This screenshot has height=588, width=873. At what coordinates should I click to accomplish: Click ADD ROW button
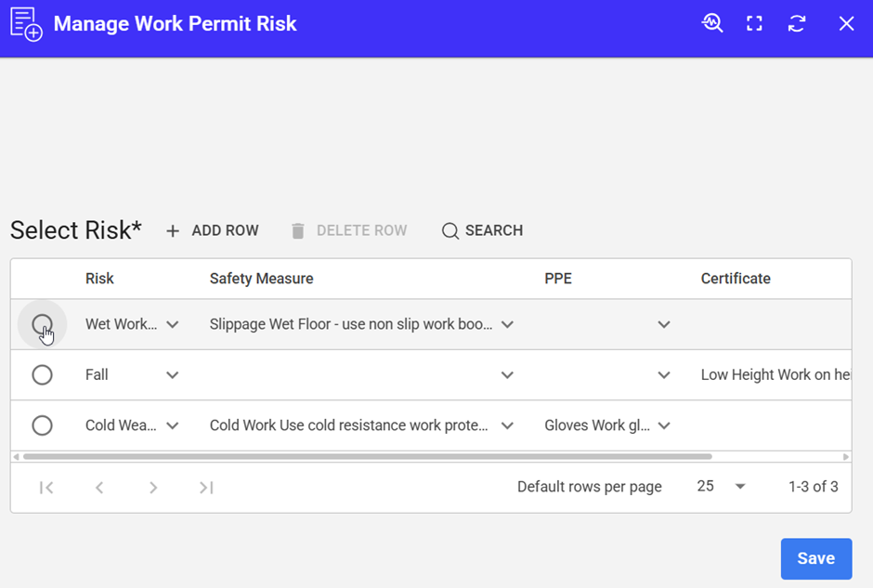(212, 230)
